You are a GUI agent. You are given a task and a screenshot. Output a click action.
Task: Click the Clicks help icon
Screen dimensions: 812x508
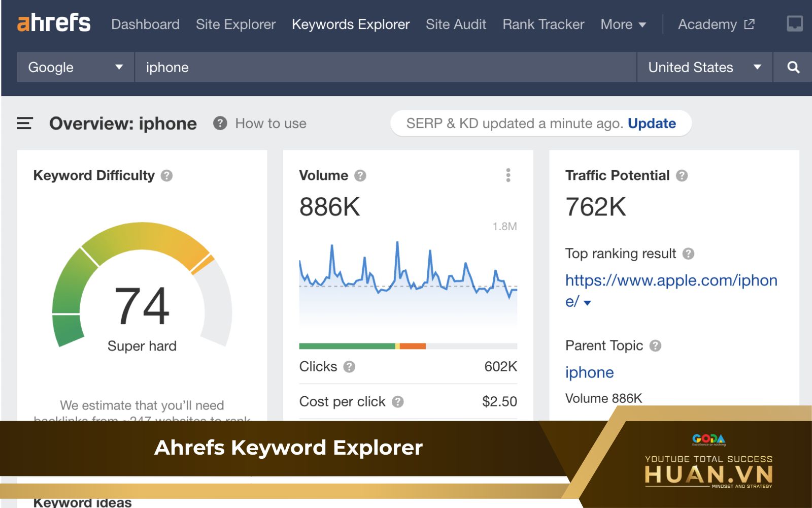pos(349,367)
